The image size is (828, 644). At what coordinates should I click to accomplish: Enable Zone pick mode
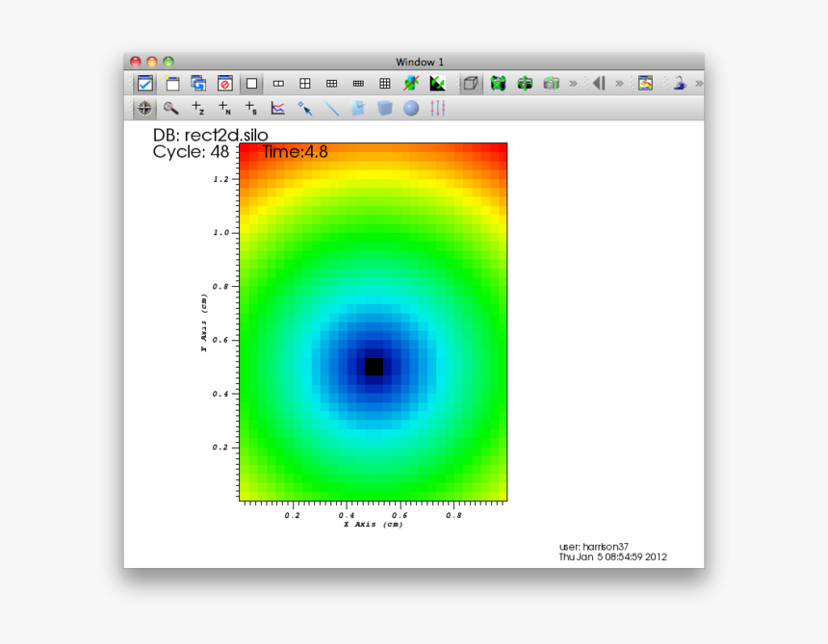tap(198, 108)
